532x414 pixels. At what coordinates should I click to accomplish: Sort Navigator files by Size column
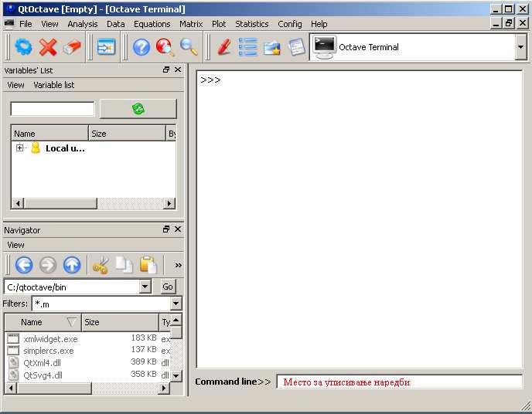click(x=120, y=322)
